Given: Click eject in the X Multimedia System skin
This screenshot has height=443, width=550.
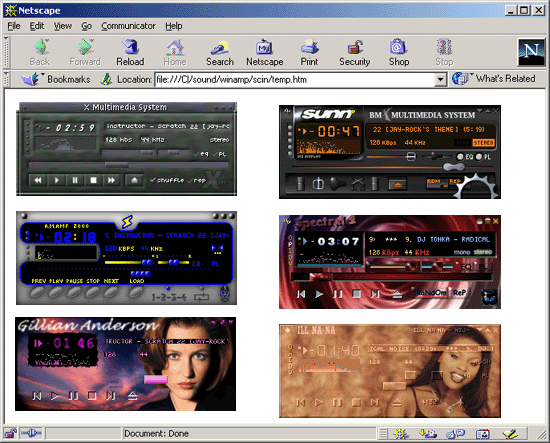Looking at the screenshot, I should [x=134, y=180].
